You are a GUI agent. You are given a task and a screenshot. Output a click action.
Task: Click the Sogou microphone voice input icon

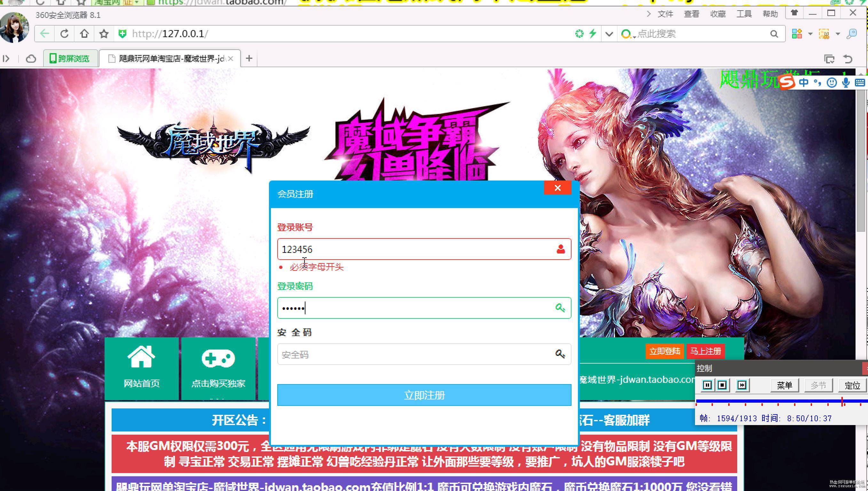[x=845, y=83]
